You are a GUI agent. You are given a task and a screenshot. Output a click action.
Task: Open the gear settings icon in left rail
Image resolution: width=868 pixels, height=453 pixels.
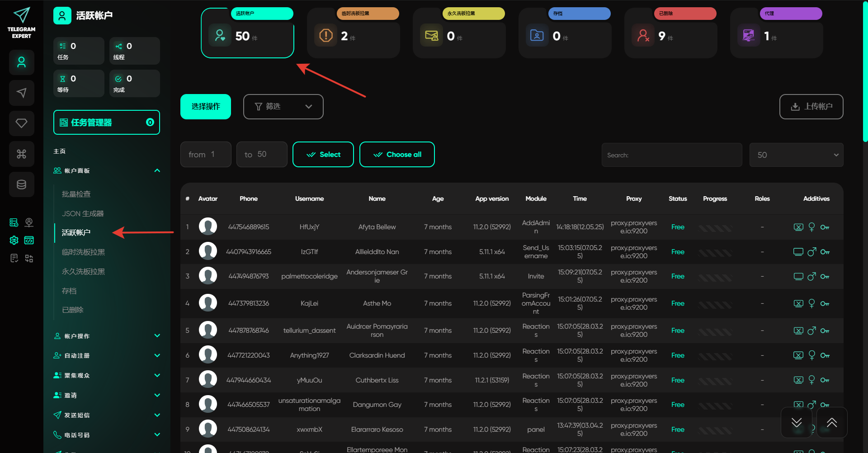[14, 241]
